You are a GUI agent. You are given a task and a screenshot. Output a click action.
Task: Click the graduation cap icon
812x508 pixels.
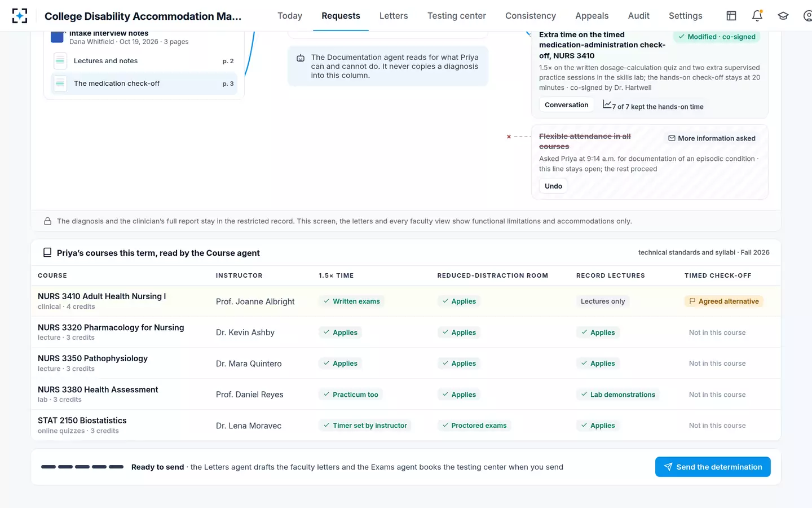783,16
